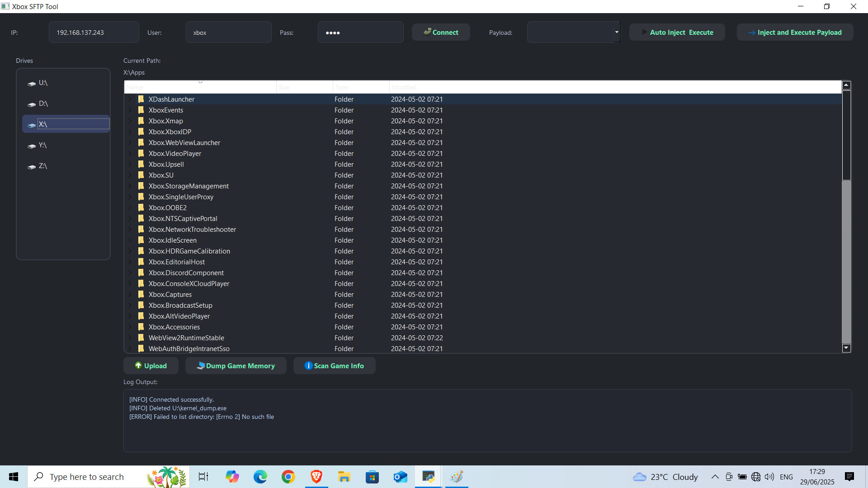This screenshot has width=868, height=488.
Task: Click the U:\ drive icon
Action: click(x=32, y=84)
